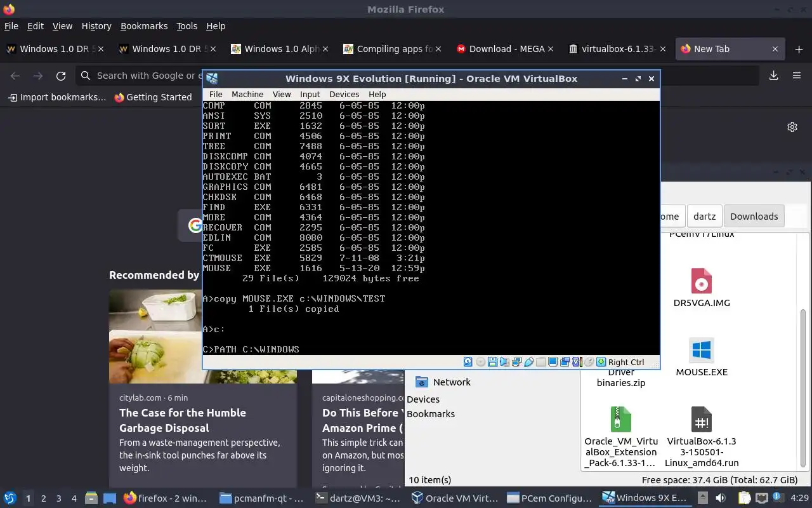Close the New Tab tab
812x508 pixels.
(775, 49)
